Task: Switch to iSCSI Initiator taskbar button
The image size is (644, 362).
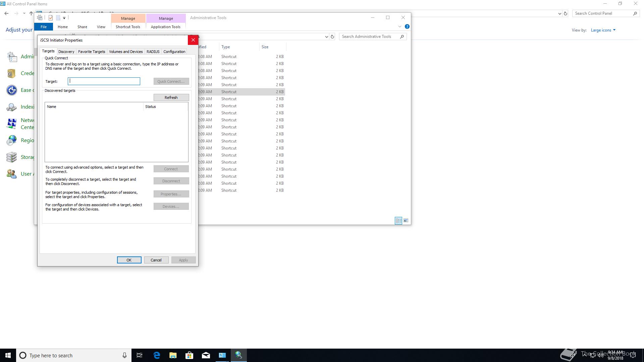Action: [238, 355]
